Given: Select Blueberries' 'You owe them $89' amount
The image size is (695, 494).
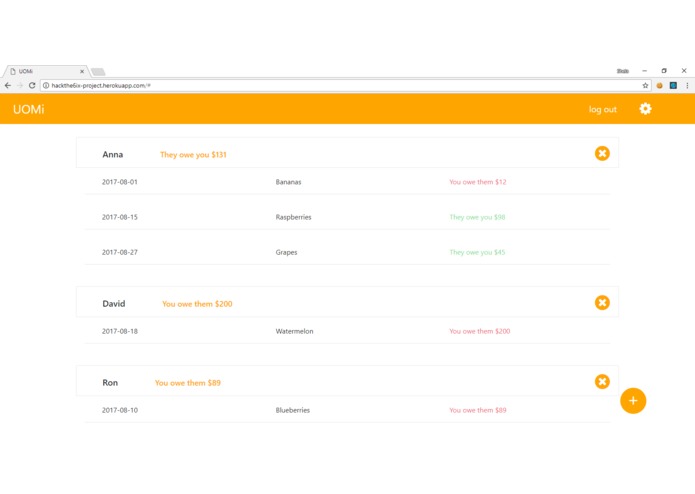Looking at the screenshot, I should 478,410.
